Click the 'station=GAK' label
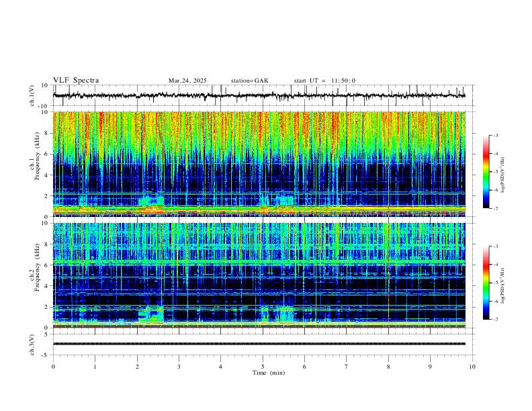 249,81
